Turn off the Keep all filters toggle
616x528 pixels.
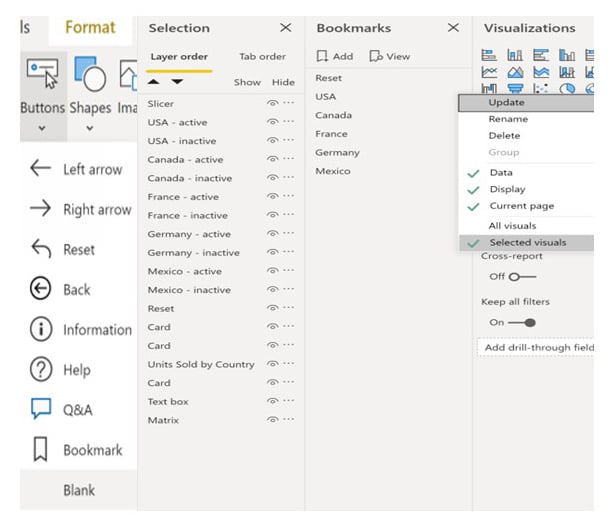(x=522, y=323)
